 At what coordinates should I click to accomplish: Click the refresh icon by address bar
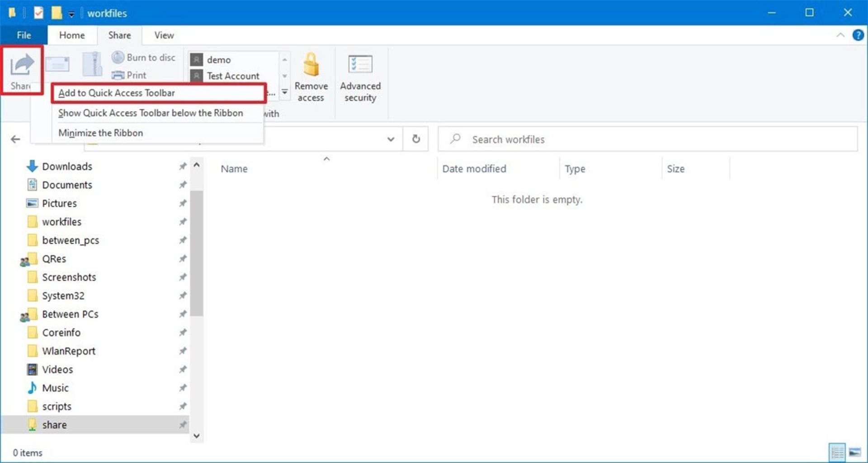click(416, 139)
